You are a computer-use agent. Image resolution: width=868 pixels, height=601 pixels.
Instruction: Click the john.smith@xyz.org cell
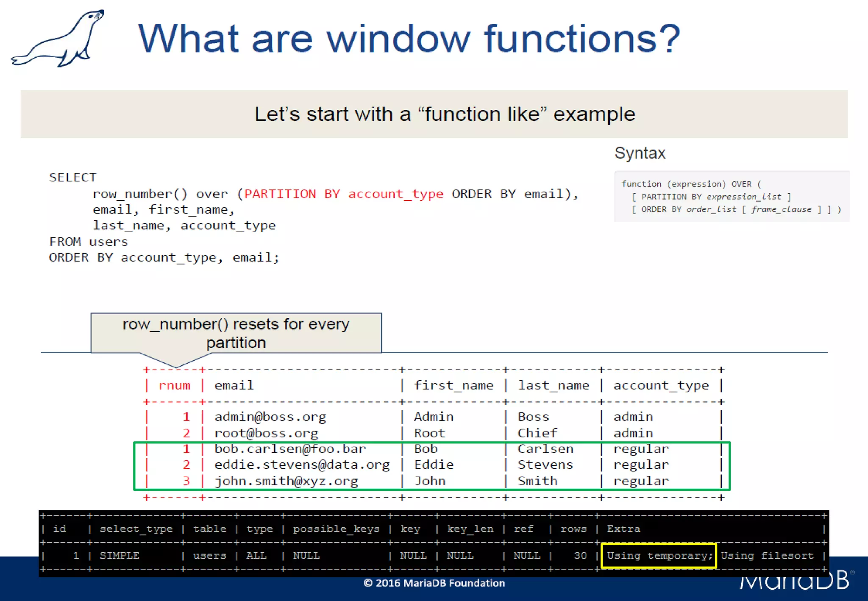click(x=286, y=481)
